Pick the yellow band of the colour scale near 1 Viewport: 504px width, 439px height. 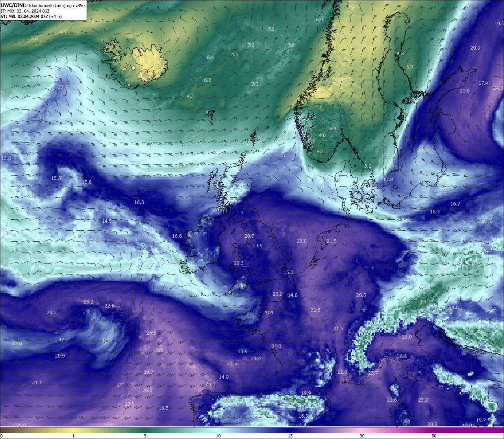click(x=74, y=430)
